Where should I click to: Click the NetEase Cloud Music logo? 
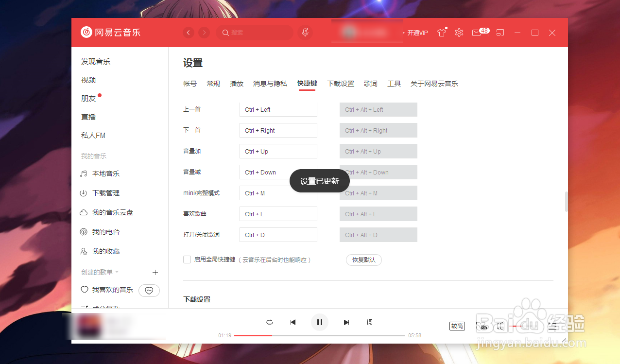pos(110,33)
